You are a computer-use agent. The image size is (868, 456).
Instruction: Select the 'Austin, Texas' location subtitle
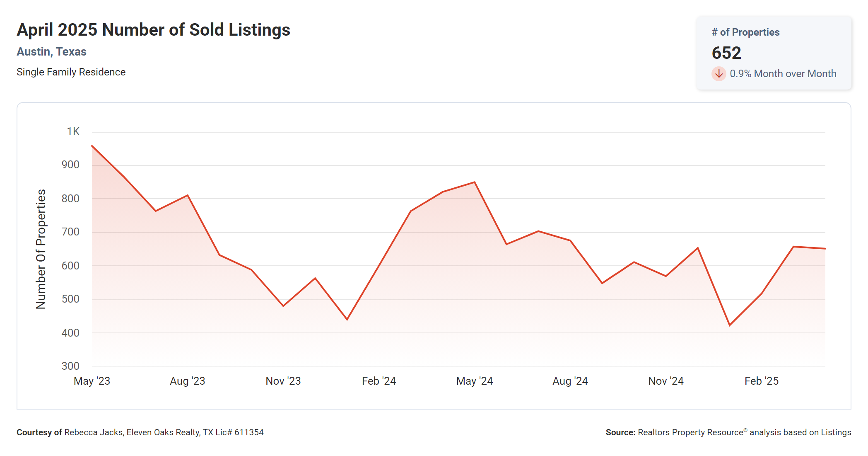[51, 52]
